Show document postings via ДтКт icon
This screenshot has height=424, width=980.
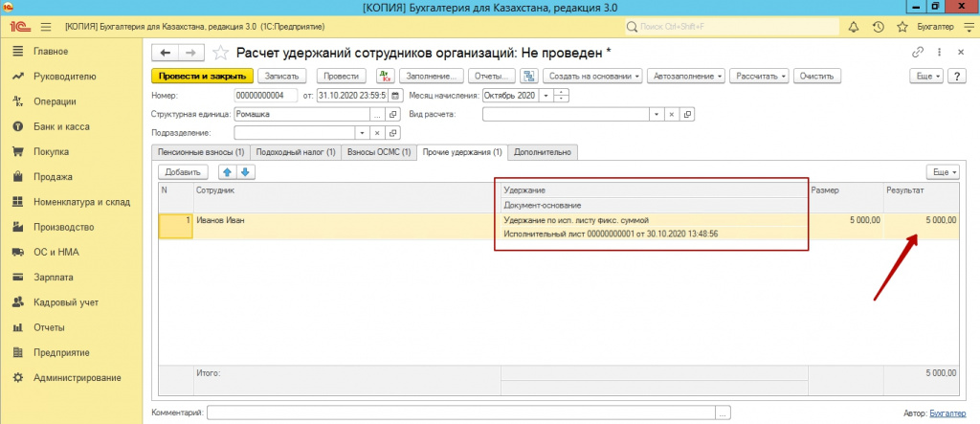coord(385,76)
